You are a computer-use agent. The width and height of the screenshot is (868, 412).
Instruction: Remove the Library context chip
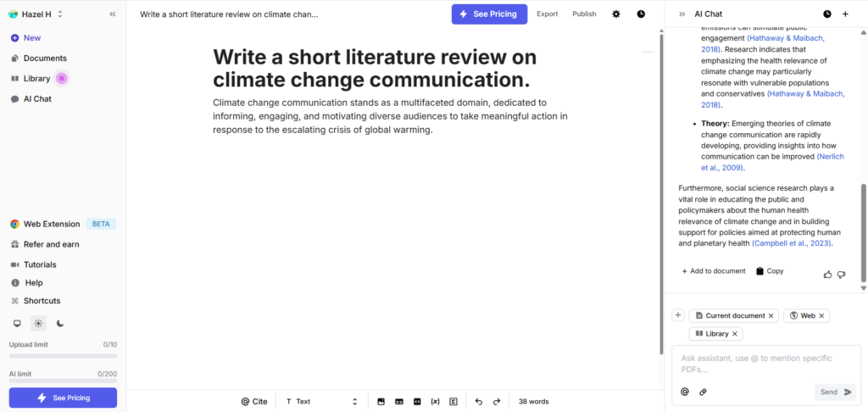pos(735,334)
